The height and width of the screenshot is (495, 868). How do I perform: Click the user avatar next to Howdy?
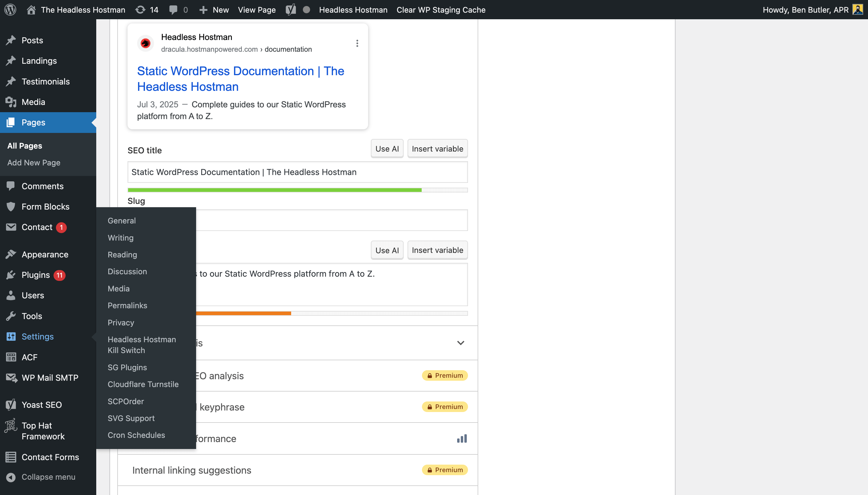(x=857, y=10)
